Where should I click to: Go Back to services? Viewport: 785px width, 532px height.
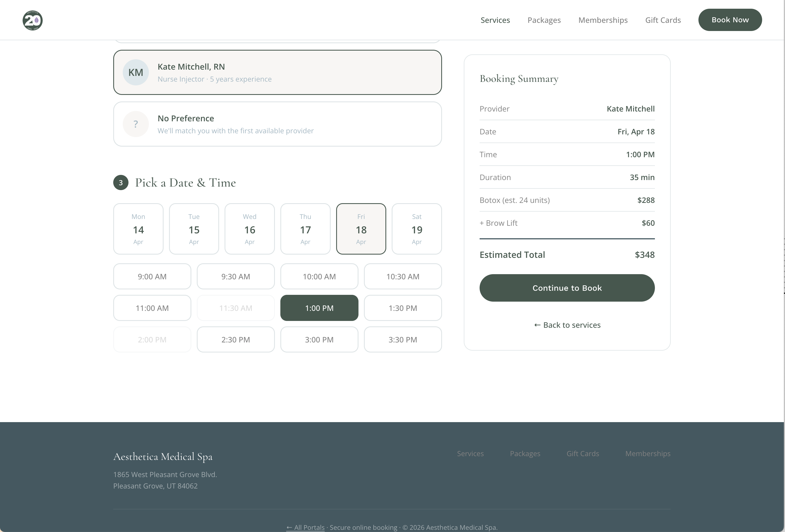(x=567, y=325)
